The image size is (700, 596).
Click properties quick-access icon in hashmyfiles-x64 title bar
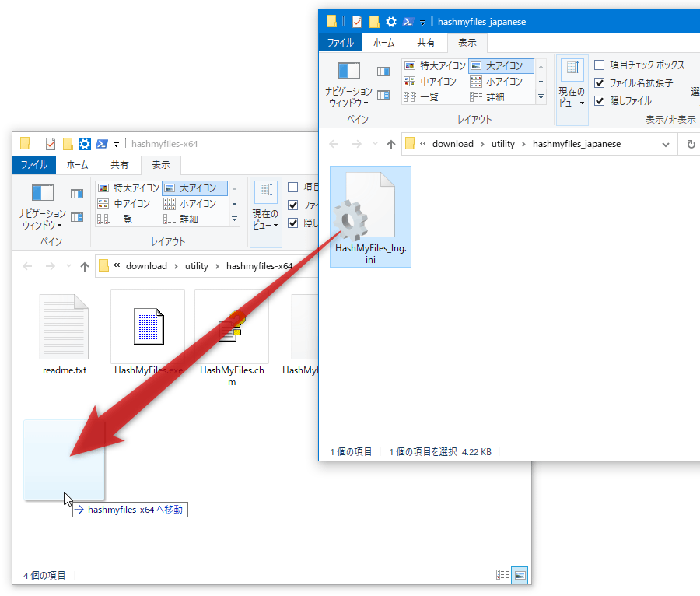tap(51, 144)
